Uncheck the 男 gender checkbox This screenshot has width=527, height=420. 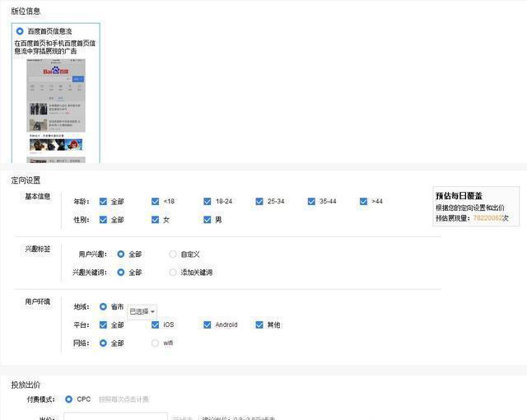point(207,219)
